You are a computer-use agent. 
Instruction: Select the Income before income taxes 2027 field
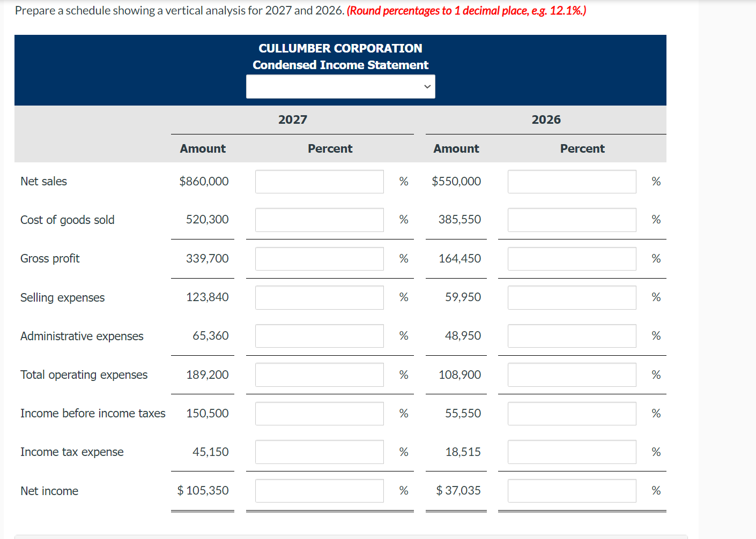pyautogui.click(x=319, y=413)
